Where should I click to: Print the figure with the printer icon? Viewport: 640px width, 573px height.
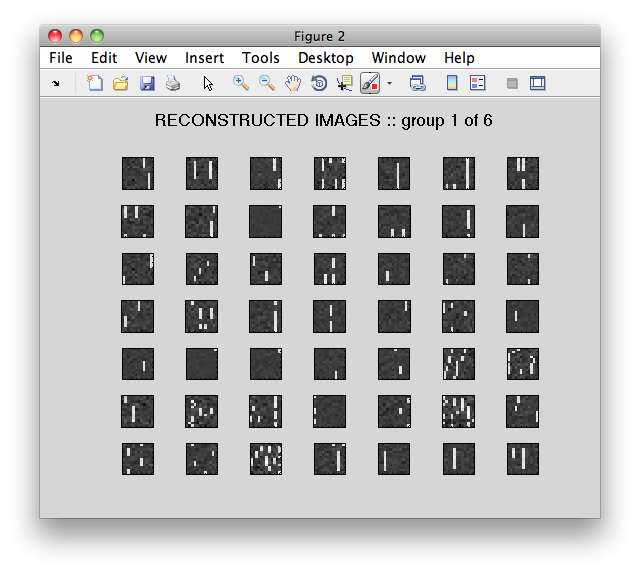click(x=173, y=83)
